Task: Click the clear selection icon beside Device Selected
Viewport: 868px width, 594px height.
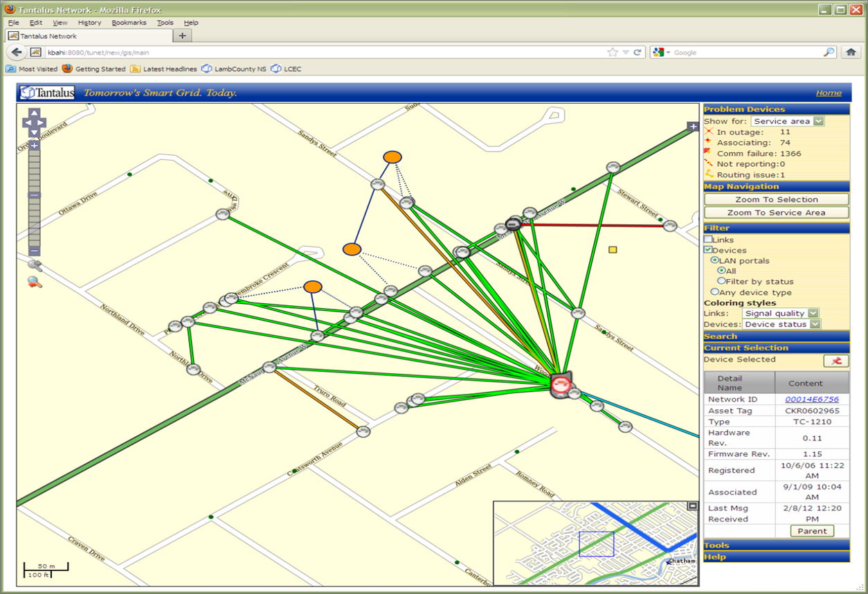Action: pyautogui.click(x=835, y=361)
